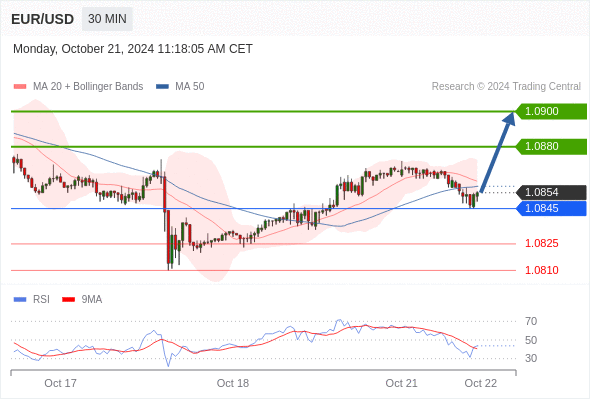Click the RSI 70 level label
The width and height of the screenshot is (590, 400).
[531, 321]
